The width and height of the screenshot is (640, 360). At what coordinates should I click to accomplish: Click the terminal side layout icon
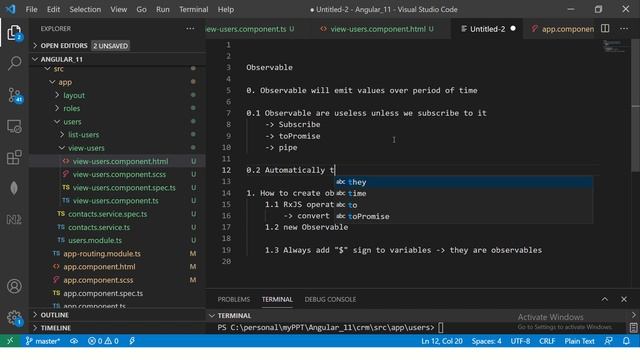click(633, 327)
